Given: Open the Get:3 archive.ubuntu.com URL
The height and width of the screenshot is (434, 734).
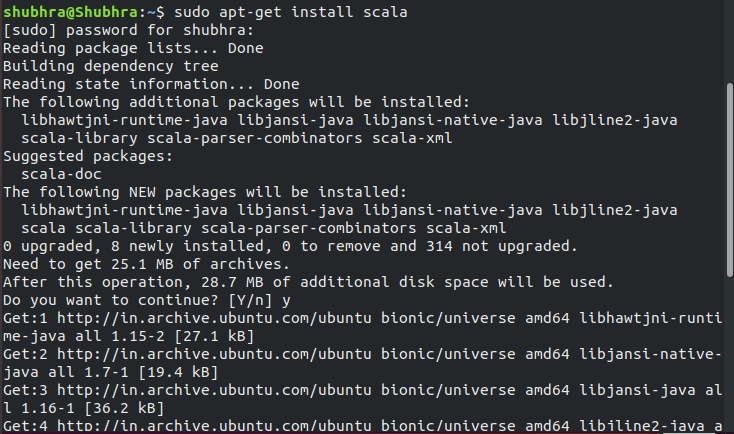Looking at the screenshot, I should pos(196,388).
